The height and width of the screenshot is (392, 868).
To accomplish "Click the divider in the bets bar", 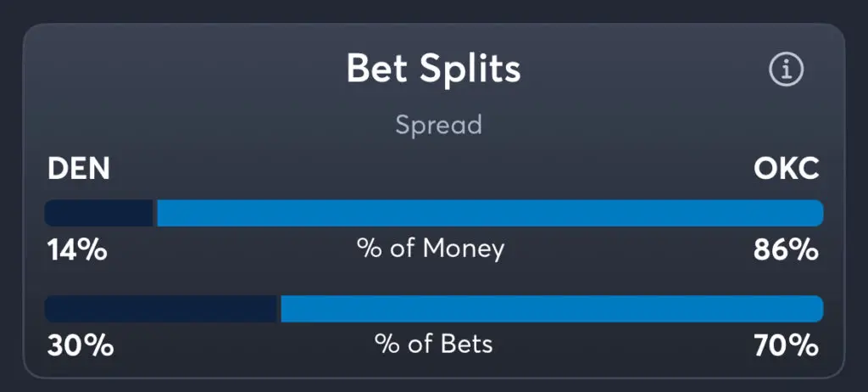I will 279,308.
